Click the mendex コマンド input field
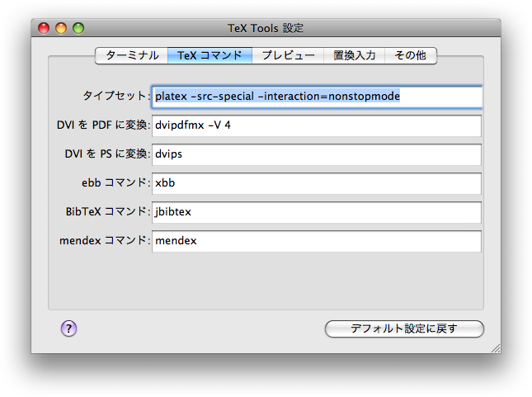 (x=317, y=241)
